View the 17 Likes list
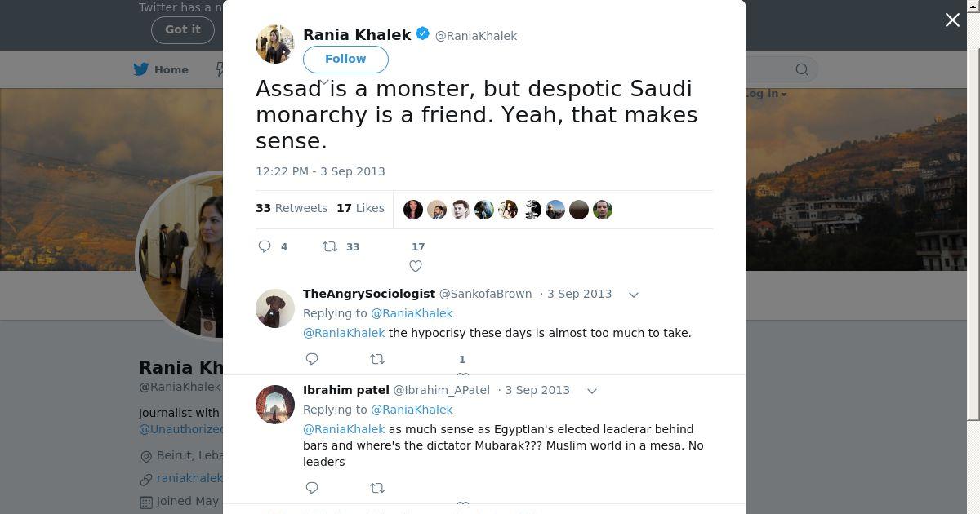 [x=360, y=208]
